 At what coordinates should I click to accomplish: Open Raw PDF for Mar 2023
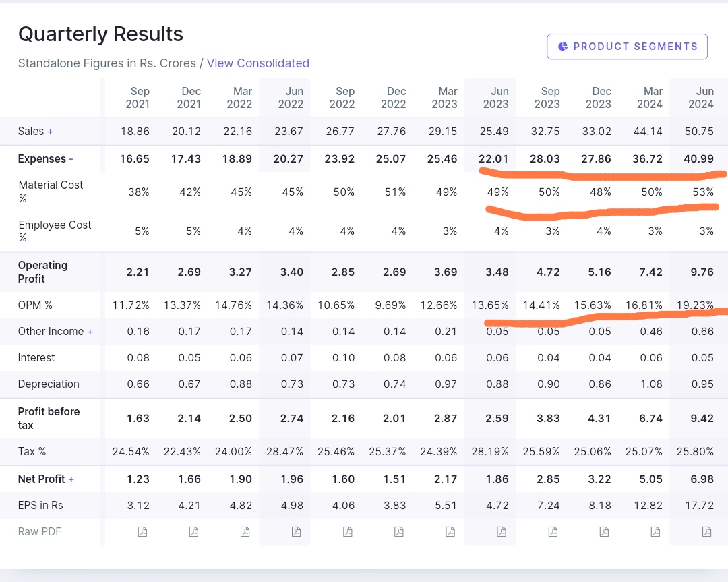pyautogui.click(x=450, y=531)
